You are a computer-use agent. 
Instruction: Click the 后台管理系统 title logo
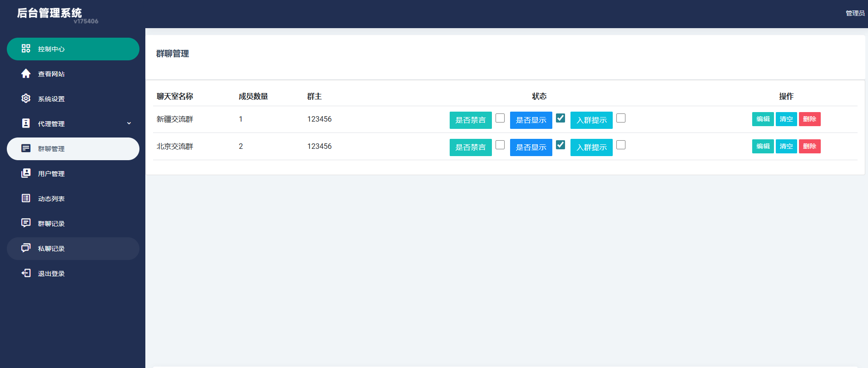[x=50, y=13]
